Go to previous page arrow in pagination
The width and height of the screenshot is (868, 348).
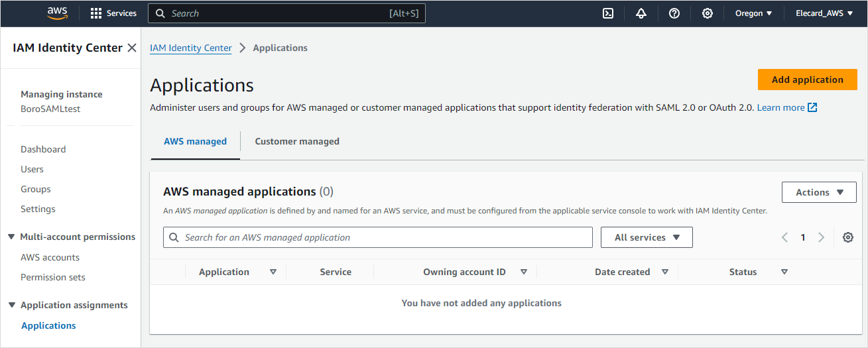click(784, 237)
